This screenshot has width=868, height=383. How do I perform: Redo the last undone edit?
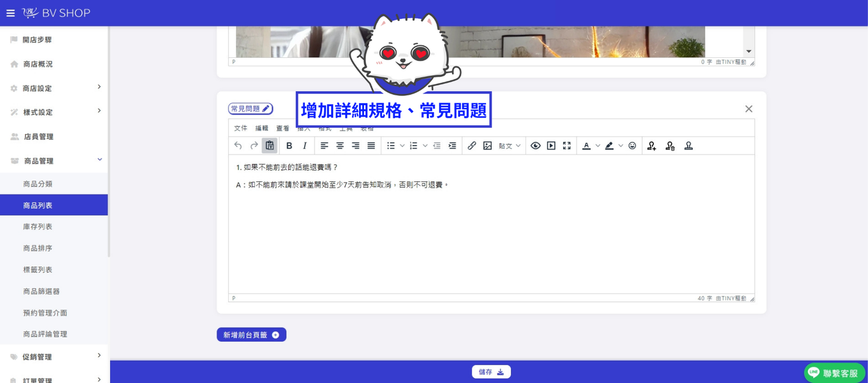pos(254,146)
